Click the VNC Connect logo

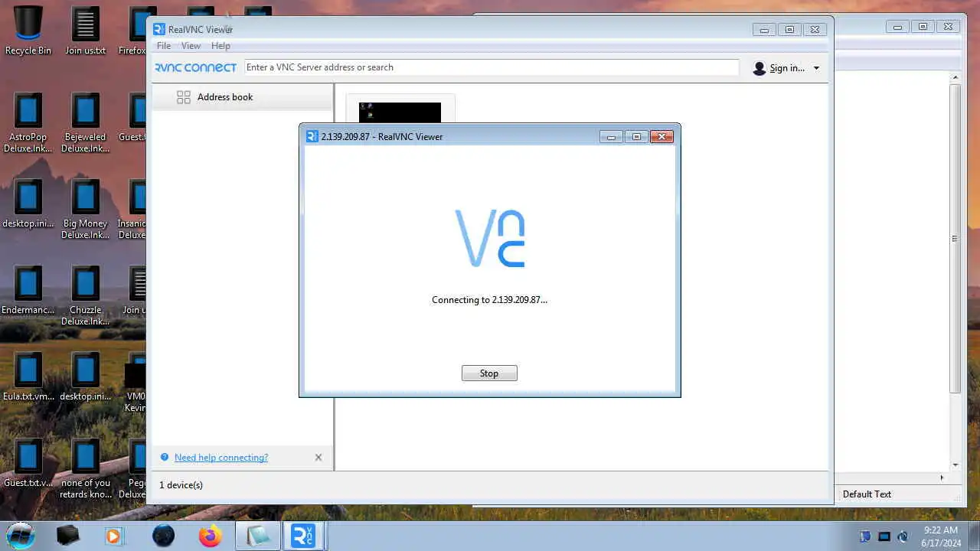(x=196, y=67)
